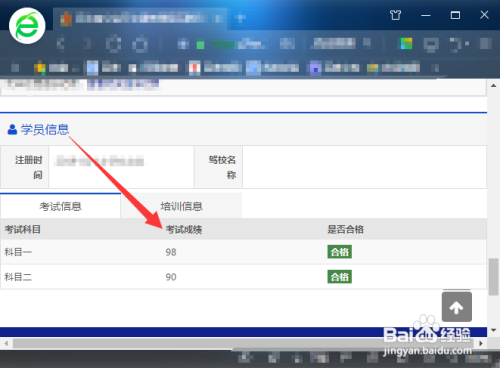Switch to the 培训信息 tab
The width and height of the screenshot is (500, 368).
[x=181, y=206]
